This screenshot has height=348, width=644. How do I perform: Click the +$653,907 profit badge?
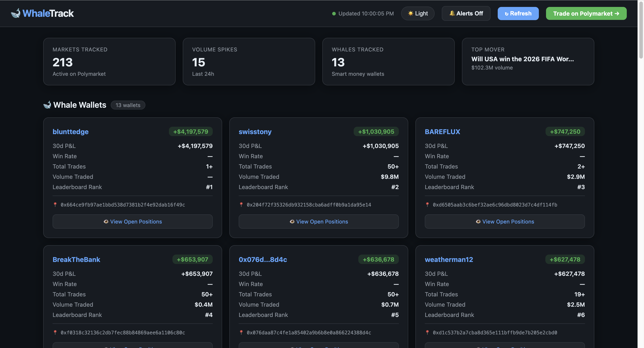click(x=192, y=259)
